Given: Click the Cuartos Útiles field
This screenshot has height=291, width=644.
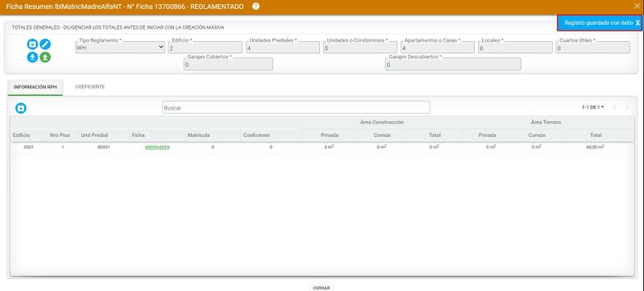Looking at the screenshot, I should tap(592, 48).
